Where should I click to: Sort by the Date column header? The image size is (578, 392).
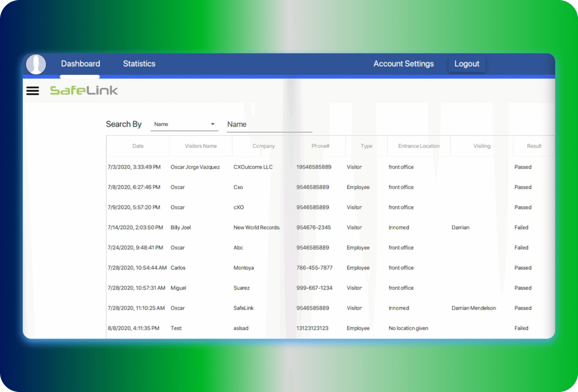[x=138, y=146]
